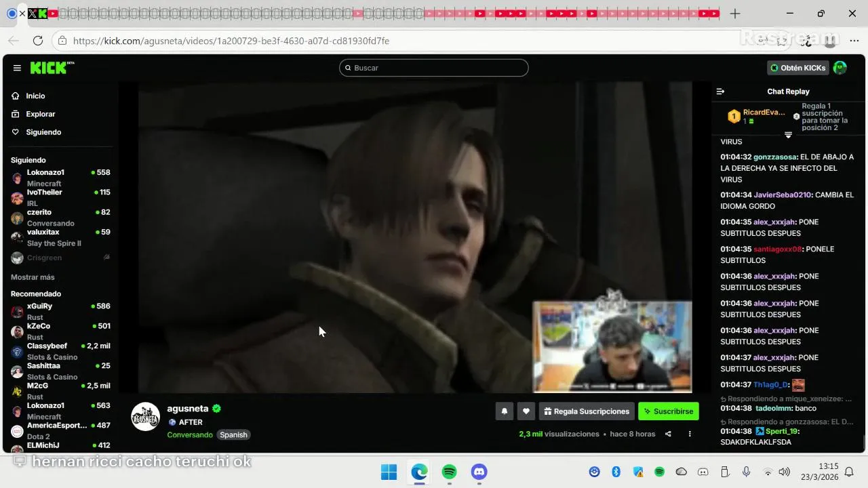Click Sperti_19 username in chat
This screenshot has height=488, width=868.
click(782, 431)
